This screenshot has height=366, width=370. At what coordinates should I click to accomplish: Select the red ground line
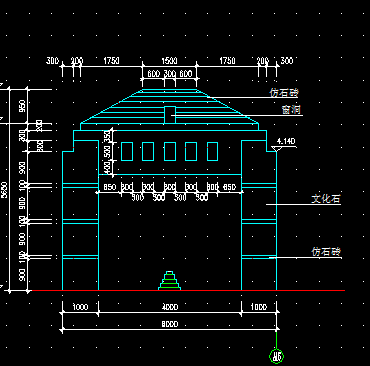188,290
